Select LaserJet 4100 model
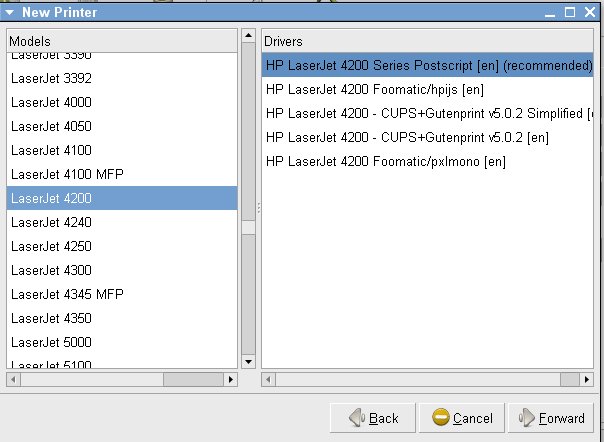The width and height of the screenshot is (604, 442). click(x=122, y=150)
